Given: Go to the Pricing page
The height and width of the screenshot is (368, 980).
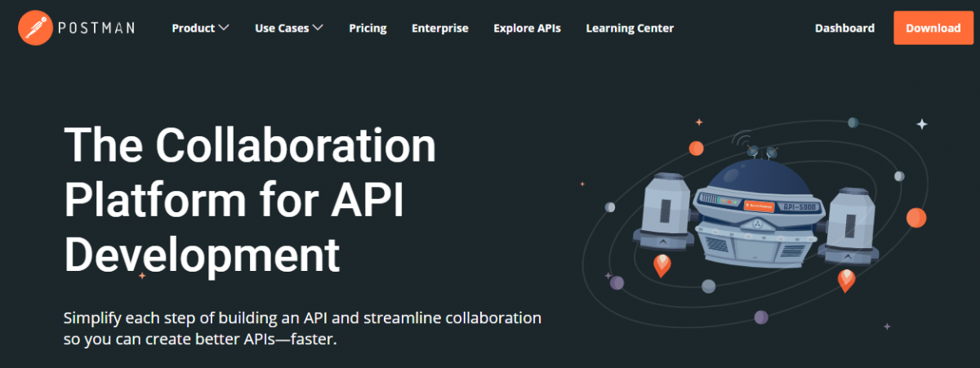Looking at the screenshot, I should click(x=367, y=28).
